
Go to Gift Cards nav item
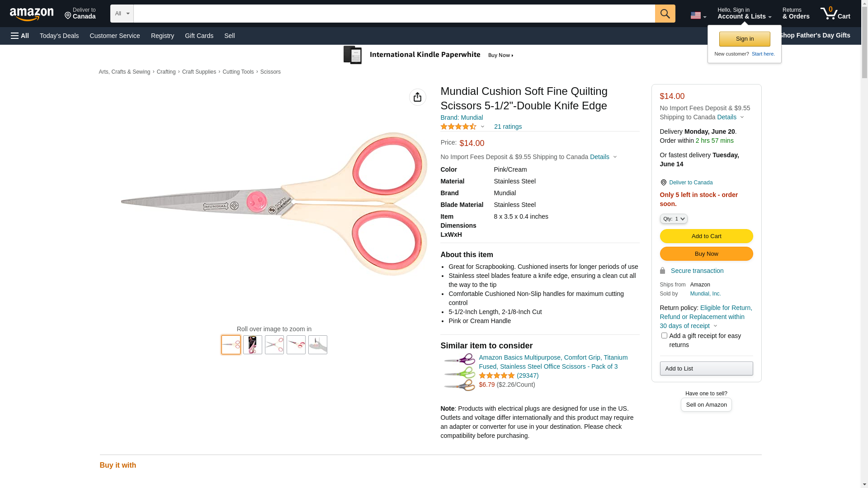coord(199,36)
